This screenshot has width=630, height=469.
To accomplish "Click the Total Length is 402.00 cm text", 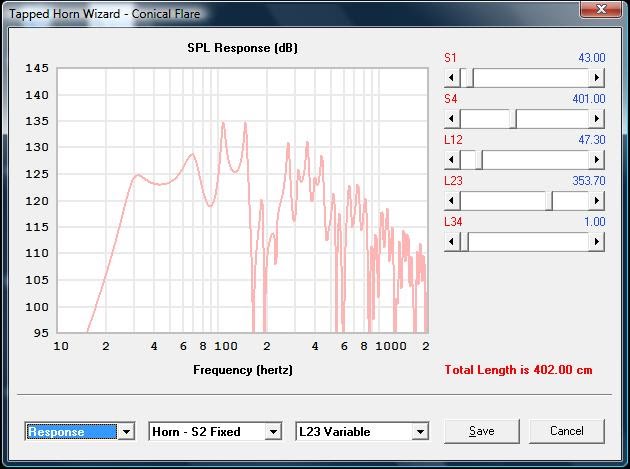I will pos(518,370).
